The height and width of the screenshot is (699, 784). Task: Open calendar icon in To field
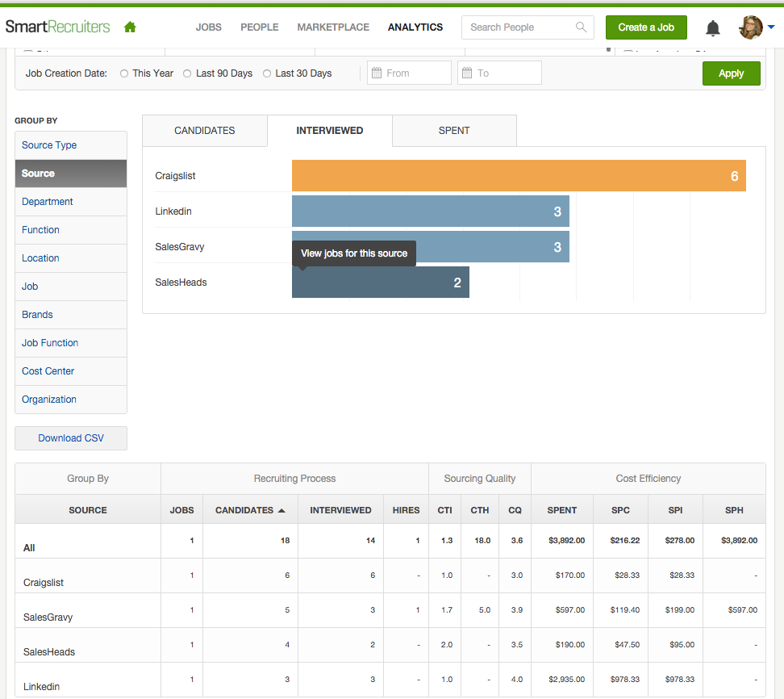(x=467, y=73)
